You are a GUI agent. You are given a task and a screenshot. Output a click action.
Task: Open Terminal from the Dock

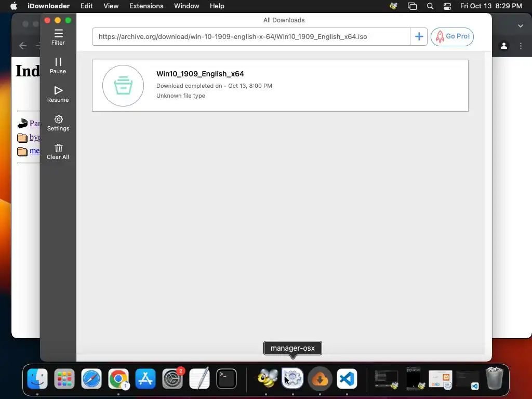tap(227, 379)
